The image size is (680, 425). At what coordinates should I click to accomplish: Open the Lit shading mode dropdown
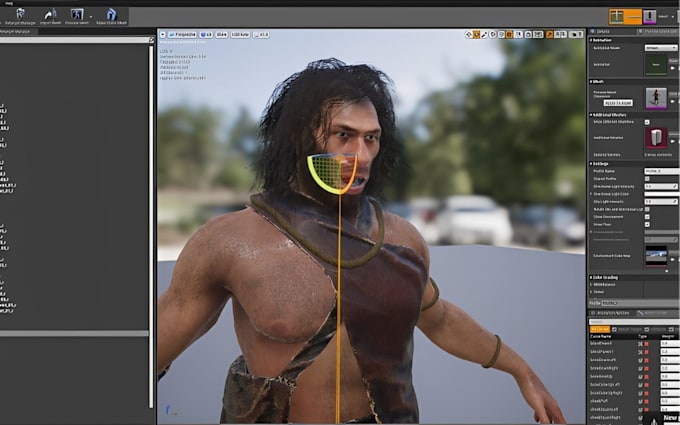pos(206,34)
